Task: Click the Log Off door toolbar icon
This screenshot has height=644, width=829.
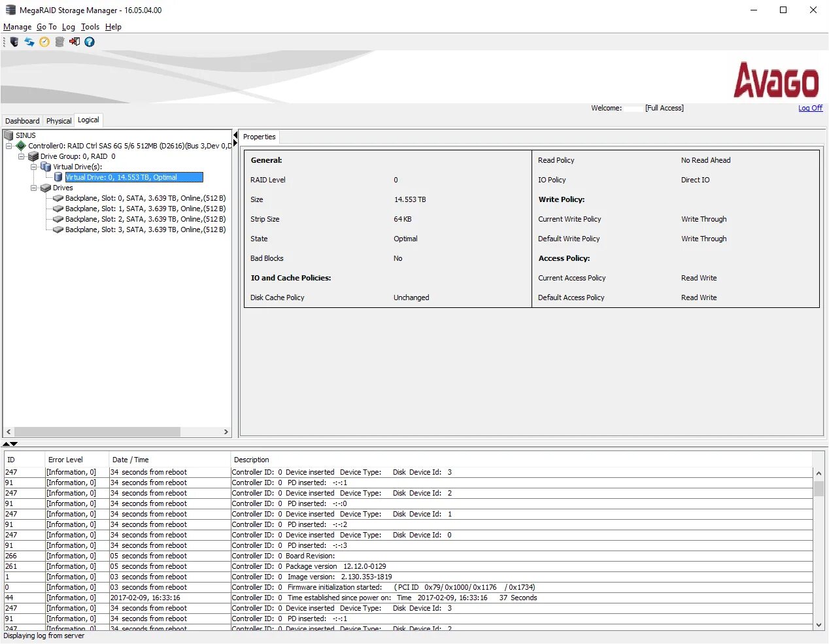Action: (75, 42)
